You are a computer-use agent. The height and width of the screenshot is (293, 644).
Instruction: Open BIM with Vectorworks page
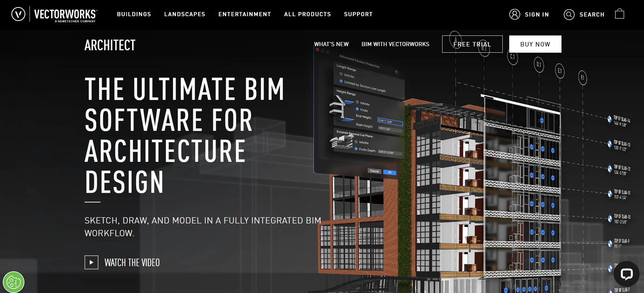[395, 44]
